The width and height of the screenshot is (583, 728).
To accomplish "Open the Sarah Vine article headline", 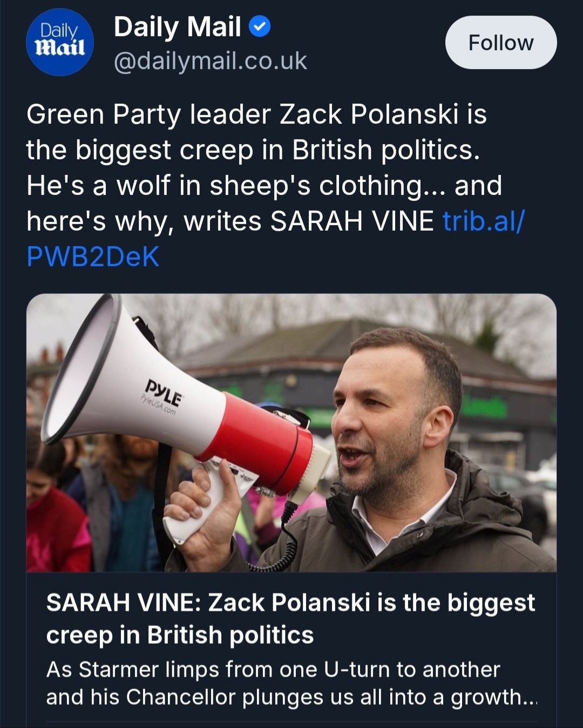I will pyautogui.click(x=290, y=603).
